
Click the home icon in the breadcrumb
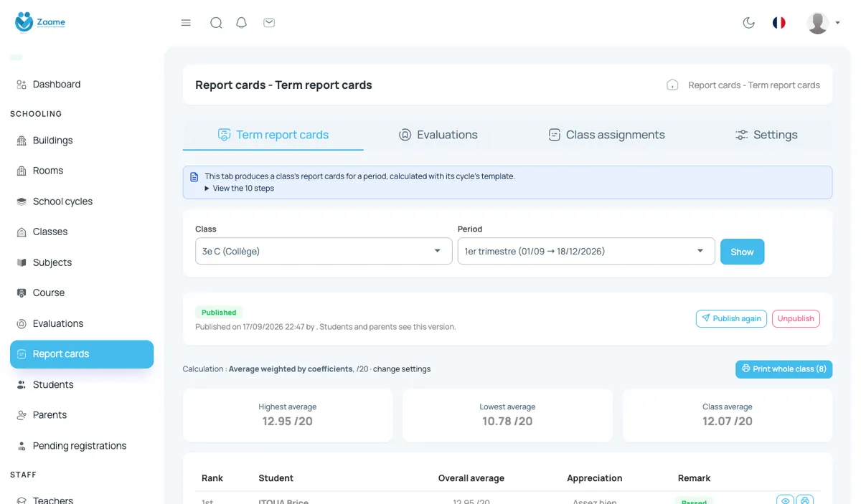672,85
